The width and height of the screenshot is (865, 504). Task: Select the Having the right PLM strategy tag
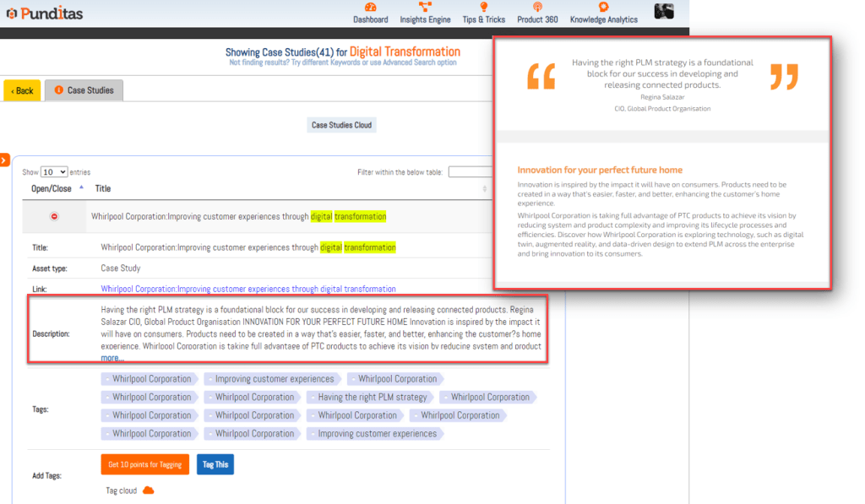click(x=372, y=397)
